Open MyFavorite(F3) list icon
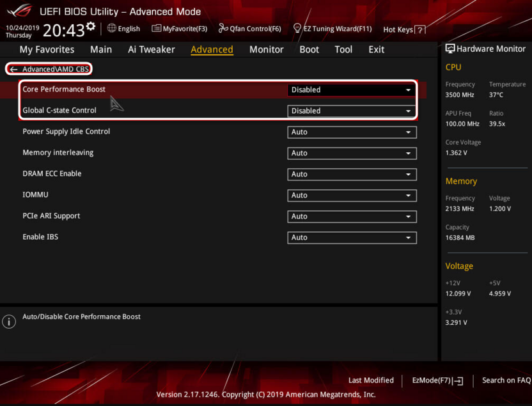532x406 pixels. (156, 28)
